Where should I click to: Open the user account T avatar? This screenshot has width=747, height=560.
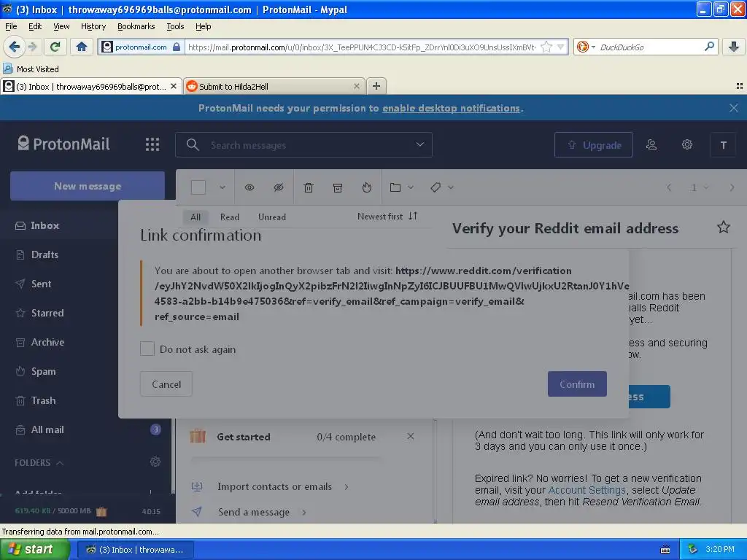click(x=723, y=145)
